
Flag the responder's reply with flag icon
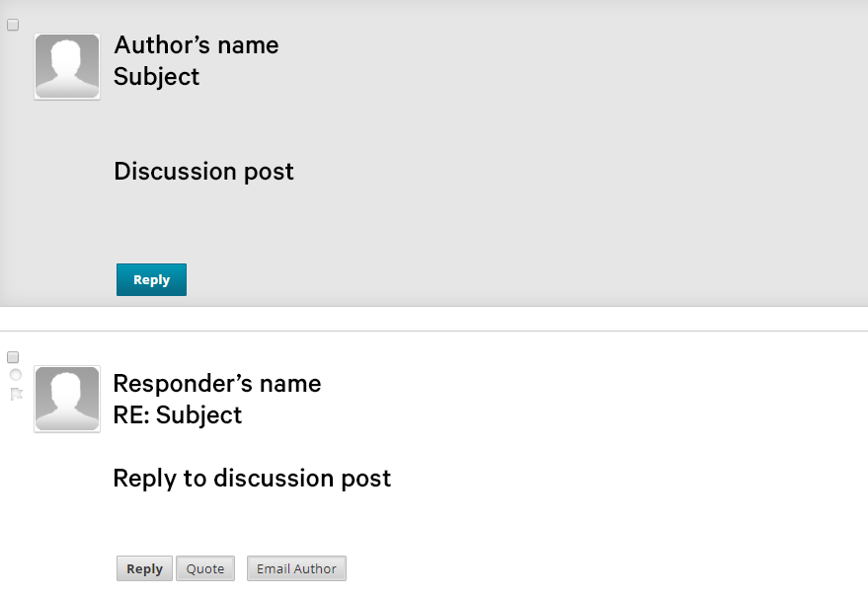pos(17,394)
